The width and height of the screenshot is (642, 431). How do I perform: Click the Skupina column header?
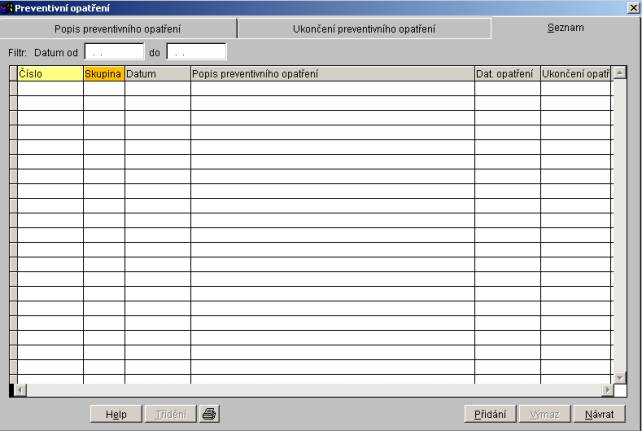pos(104,74)
